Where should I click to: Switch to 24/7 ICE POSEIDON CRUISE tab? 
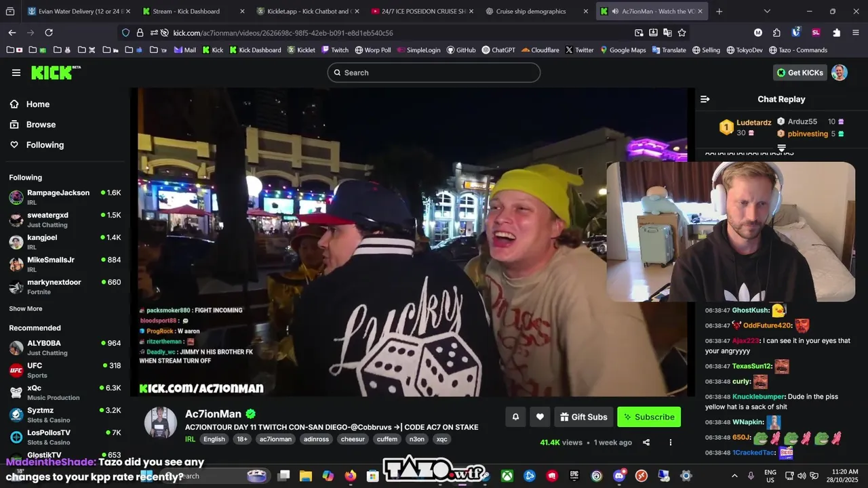coord(424,11)
